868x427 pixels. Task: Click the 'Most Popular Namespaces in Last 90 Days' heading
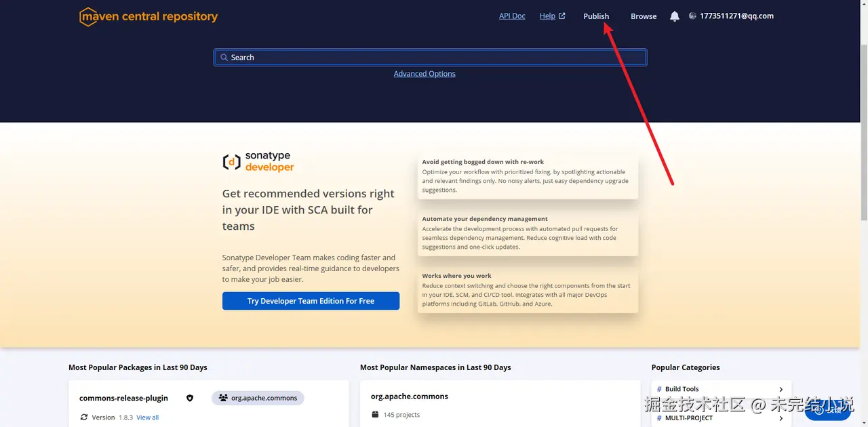pyautogui.click(x=435, y=367)
